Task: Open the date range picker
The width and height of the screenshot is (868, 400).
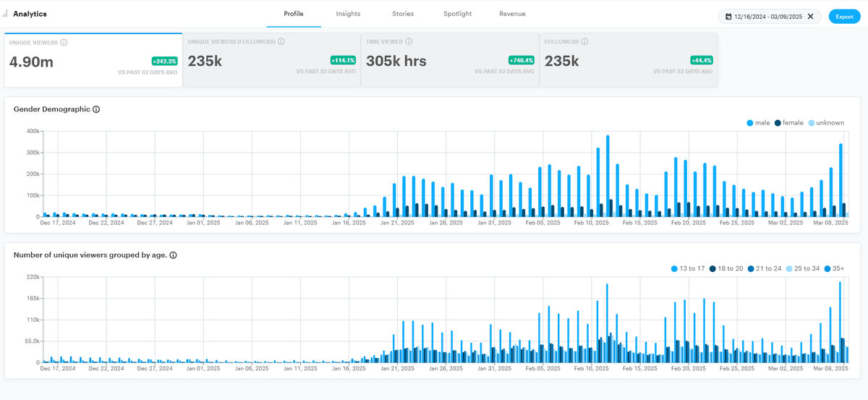Action: pyautogui.click(x=768, y=16)
